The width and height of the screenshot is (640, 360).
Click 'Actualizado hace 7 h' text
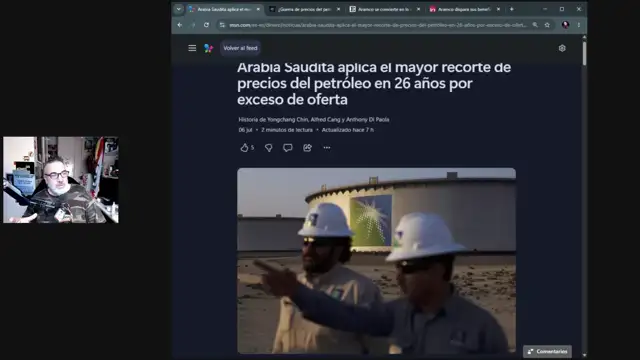pos(348,130)
